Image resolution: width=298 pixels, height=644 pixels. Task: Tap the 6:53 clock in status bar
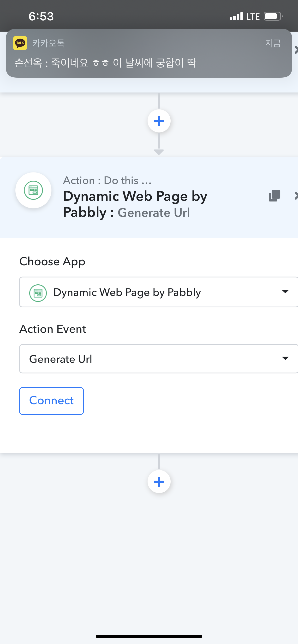41,17
